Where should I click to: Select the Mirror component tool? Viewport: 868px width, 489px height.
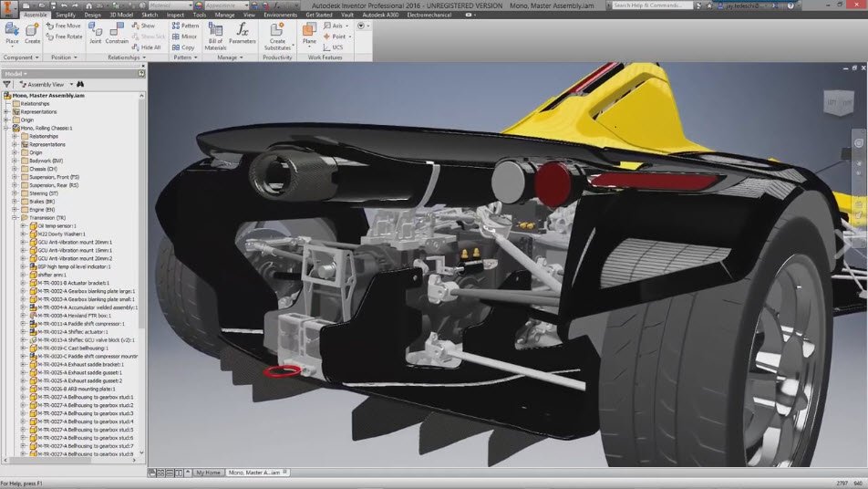pyautogui.click(x=185, y=36)
